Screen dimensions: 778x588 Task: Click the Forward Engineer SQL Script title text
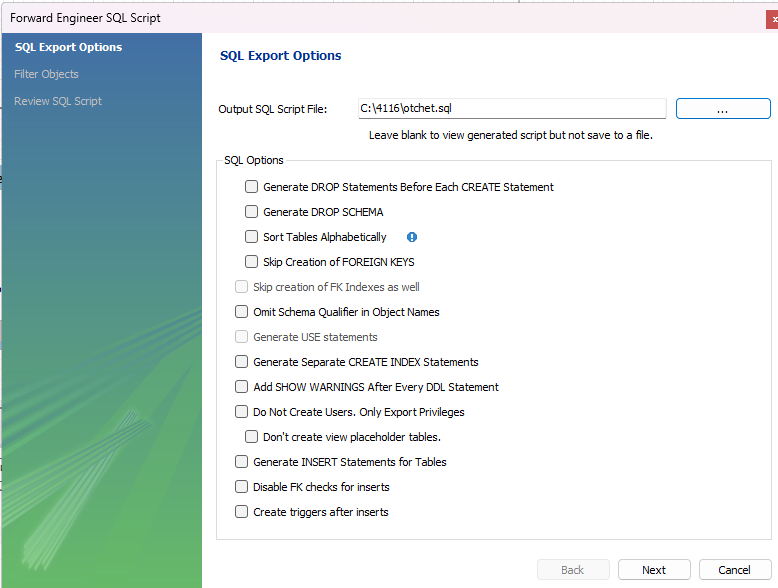85,18
